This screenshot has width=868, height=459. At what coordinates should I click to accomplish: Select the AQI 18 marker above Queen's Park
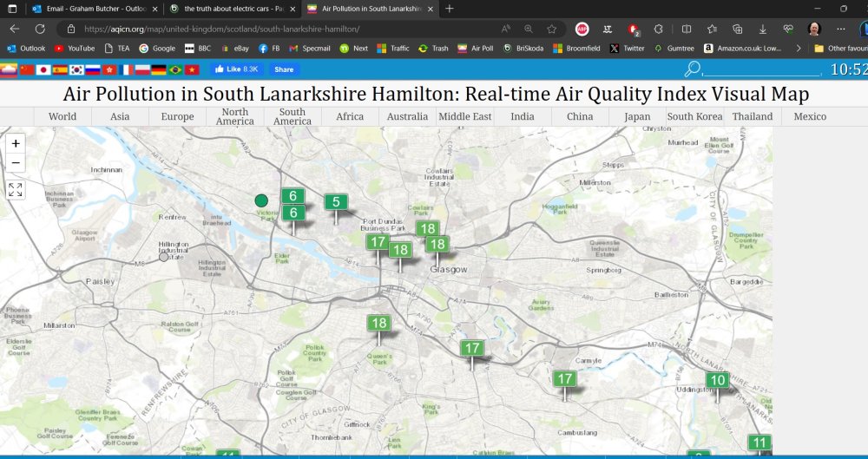point(379,324)
